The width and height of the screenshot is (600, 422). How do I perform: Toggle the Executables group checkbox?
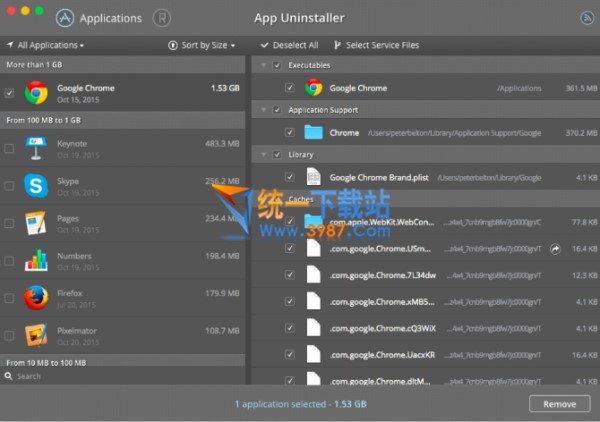277,65
